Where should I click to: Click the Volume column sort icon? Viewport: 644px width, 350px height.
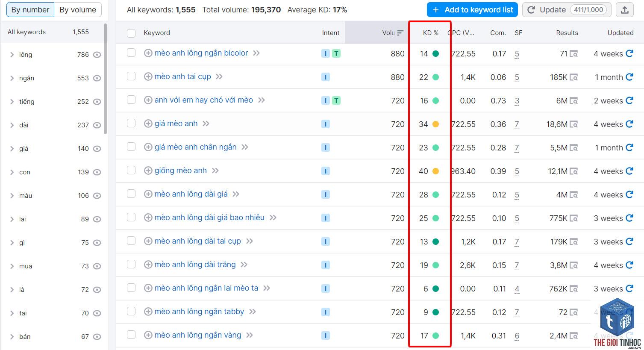click(x=400, y=32)
